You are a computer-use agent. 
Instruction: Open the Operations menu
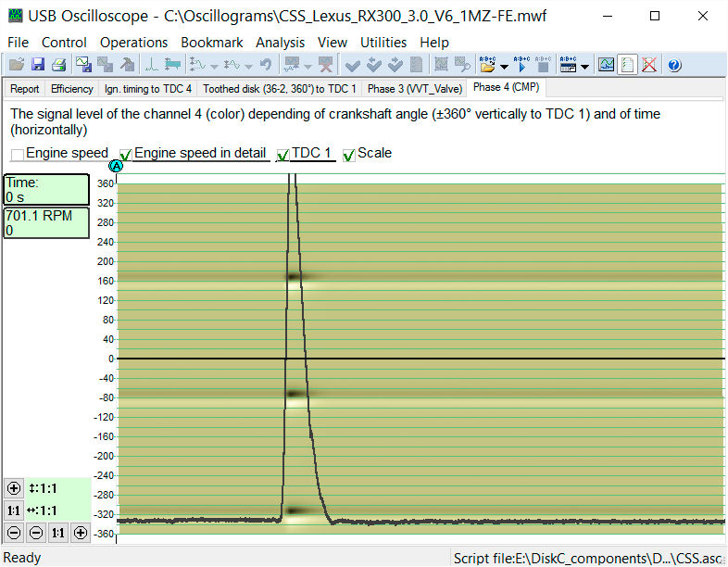click(133, 43)
